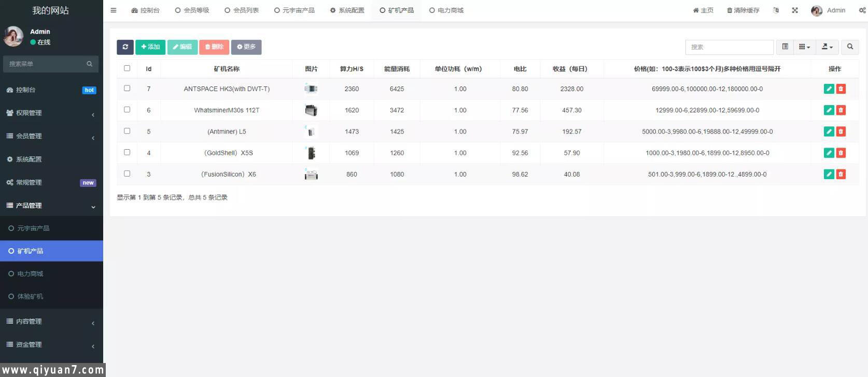Click the green 添加 button
This screenshot has height=377, width=868.
(x=150, y=47)
